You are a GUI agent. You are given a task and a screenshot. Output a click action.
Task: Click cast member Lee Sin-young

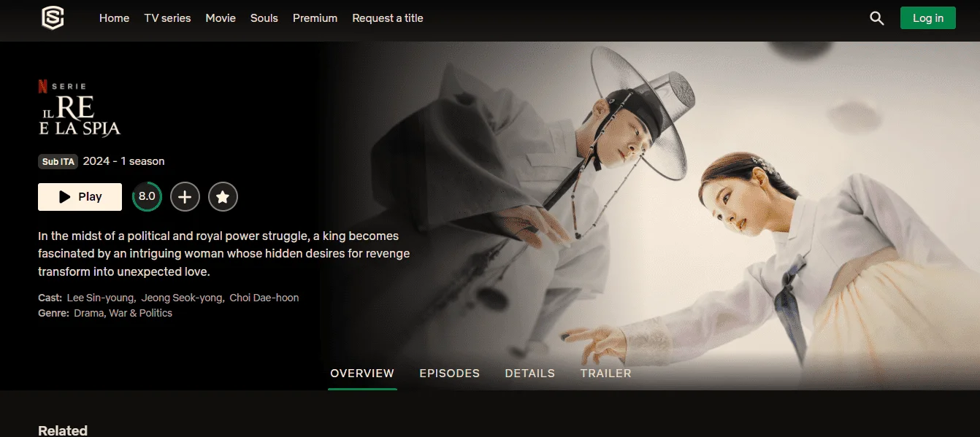101,298
